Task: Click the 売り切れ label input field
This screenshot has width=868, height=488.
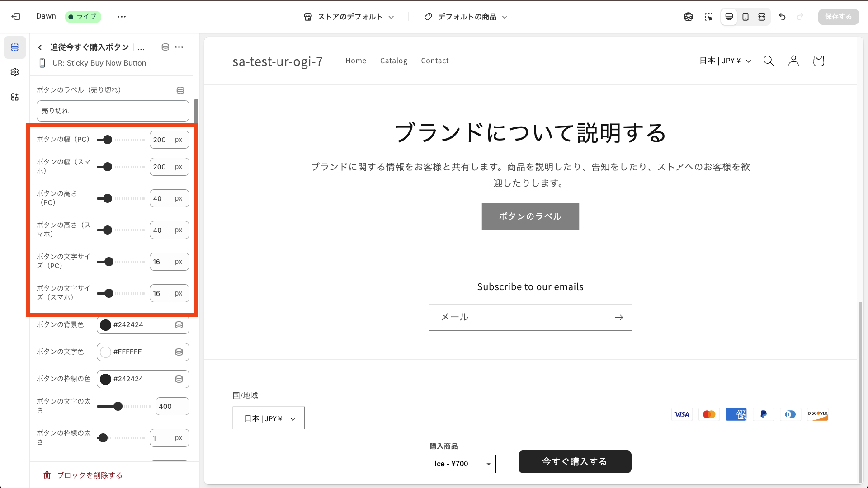Action: 113,111
